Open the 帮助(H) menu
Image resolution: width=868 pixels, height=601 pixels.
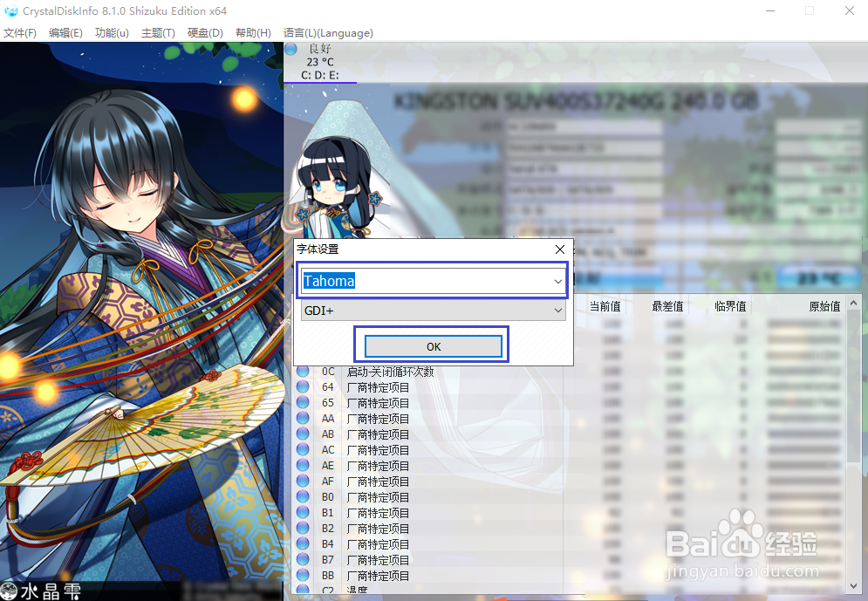click(x=253, y=32)
